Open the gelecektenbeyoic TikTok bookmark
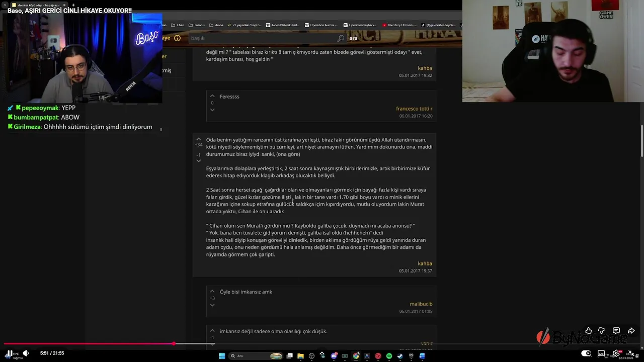 (x=438, y=25)
